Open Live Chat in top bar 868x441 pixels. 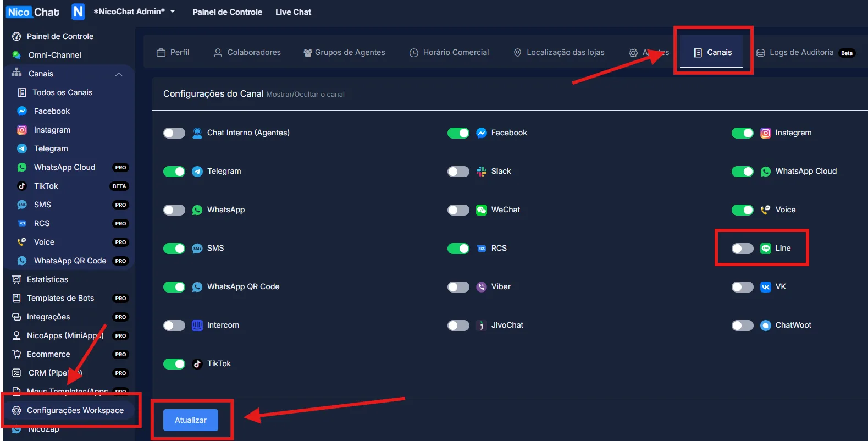[293, 12]
